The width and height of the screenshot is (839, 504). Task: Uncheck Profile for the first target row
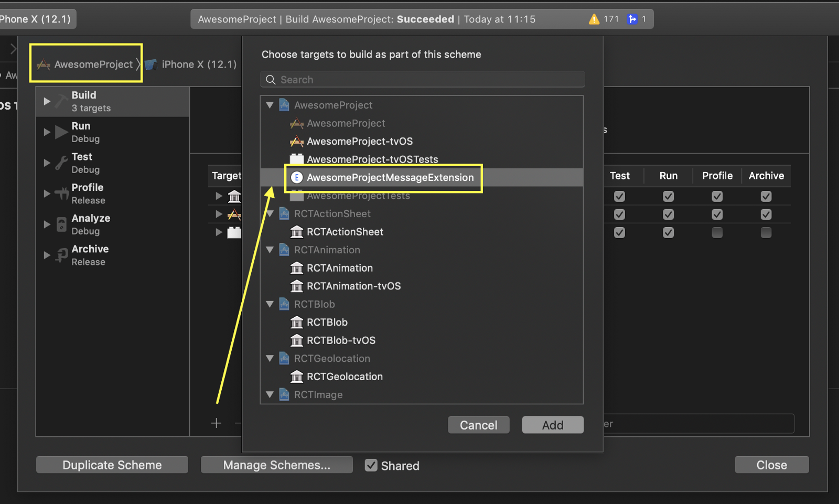click(717, 196)
